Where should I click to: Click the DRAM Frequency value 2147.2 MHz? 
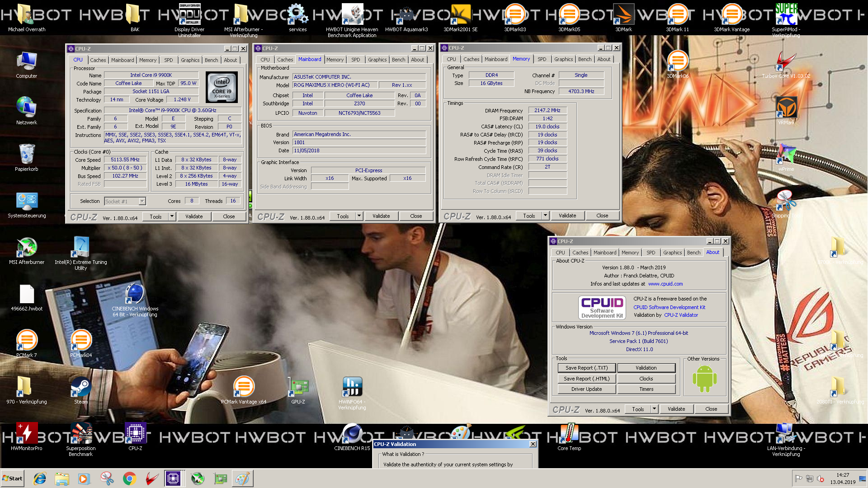[547, 110]
